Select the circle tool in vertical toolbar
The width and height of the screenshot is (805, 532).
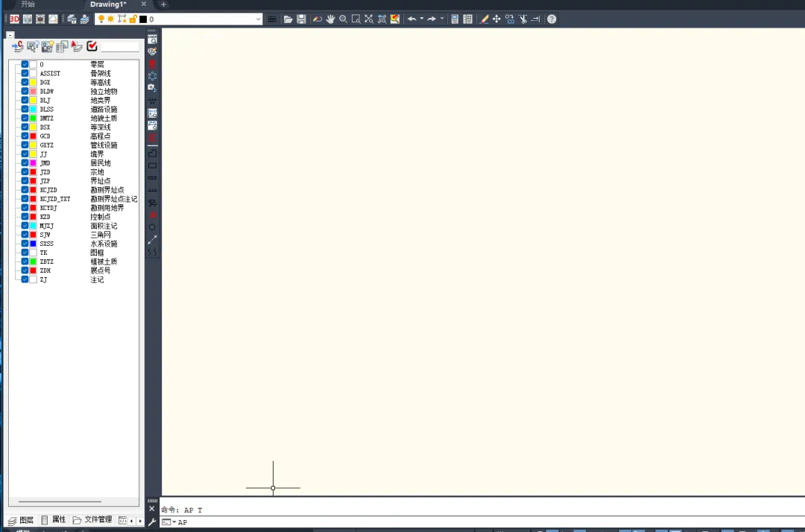tap(153, 227)
